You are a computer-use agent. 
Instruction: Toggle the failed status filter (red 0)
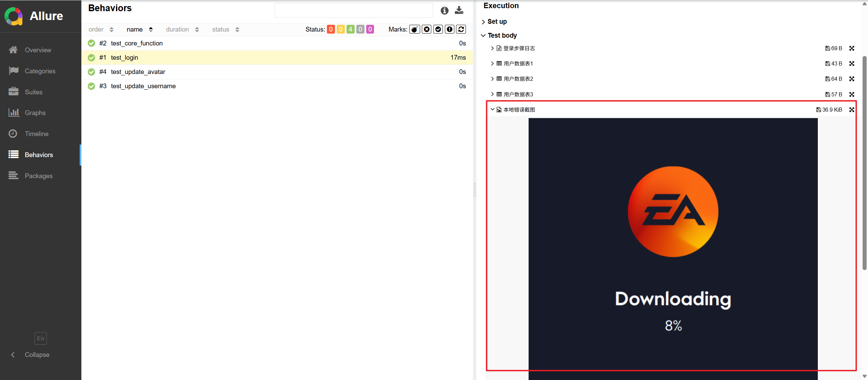click(x=331, y=30)
